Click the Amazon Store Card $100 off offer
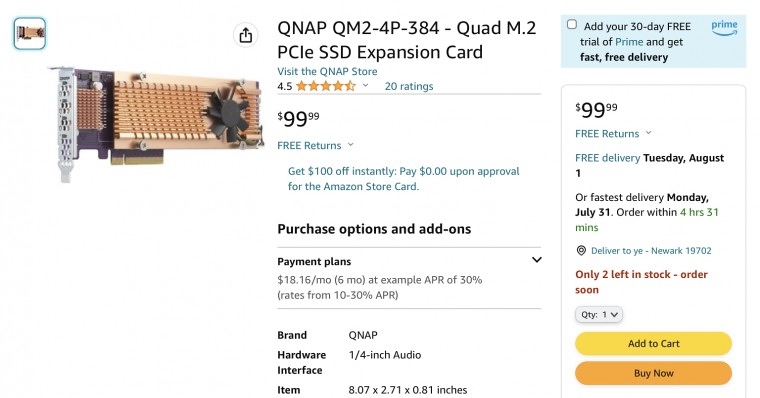 (x=403, y=179)
